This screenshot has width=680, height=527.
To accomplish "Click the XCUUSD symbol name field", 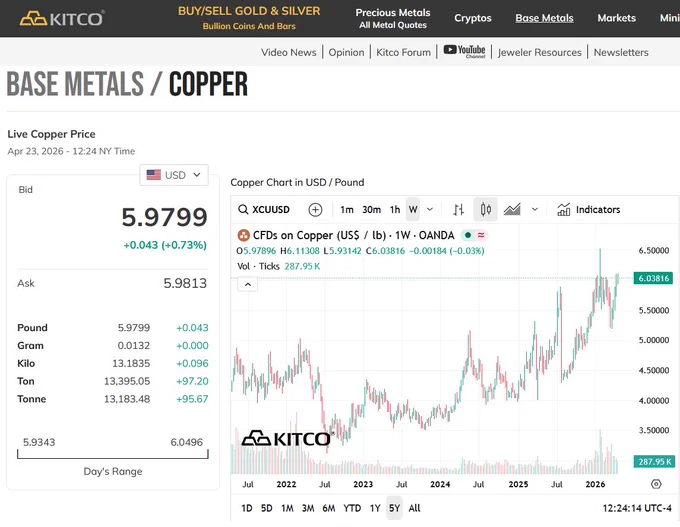I will click(x=271, y=209).
